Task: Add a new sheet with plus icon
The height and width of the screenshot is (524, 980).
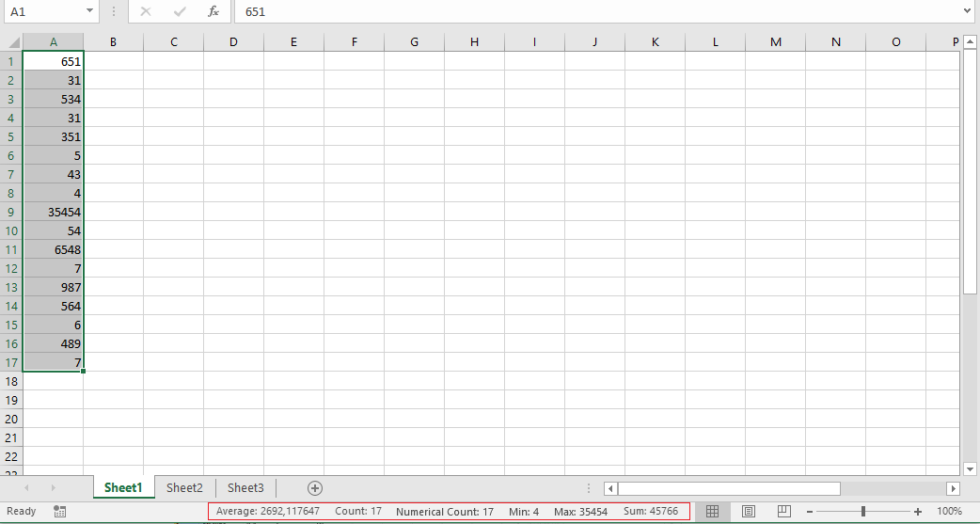Action: tap(315, 487)
